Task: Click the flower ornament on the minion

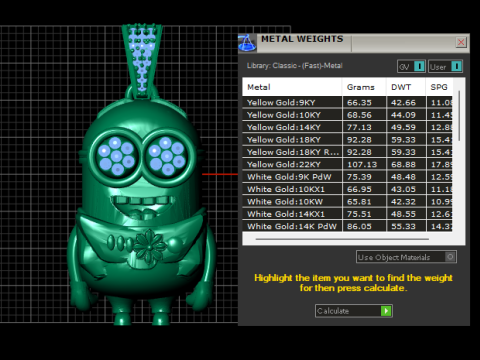Action: [149, 247]
